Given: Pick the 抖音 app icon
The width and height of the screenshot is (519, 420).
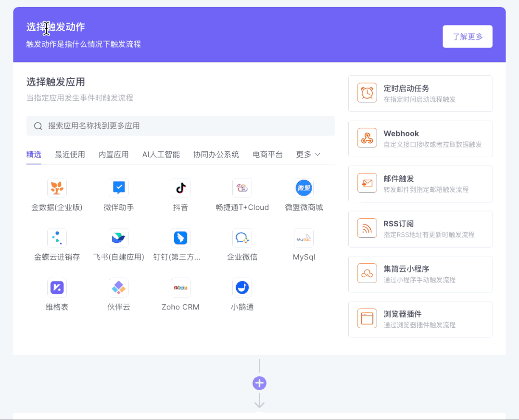Looking at the screenshot, I should coord(180,188).
